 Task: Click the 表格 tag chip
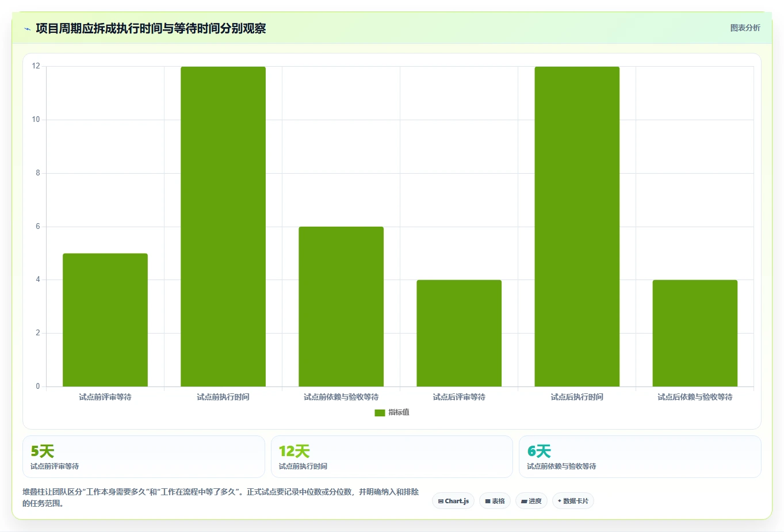point(495,501)
